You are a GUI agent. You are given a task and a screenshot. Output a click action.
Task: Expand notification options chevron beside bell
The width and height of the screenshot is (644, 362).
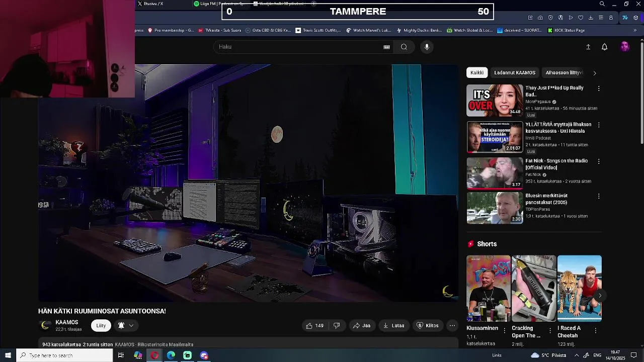(131, 325)
